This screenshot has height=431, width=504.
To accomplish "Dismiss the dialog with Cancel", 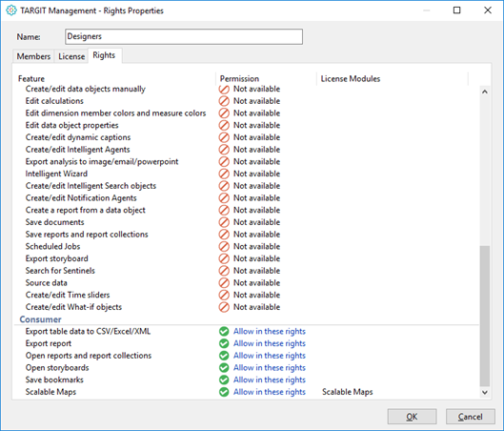I will tap(471, 417).
